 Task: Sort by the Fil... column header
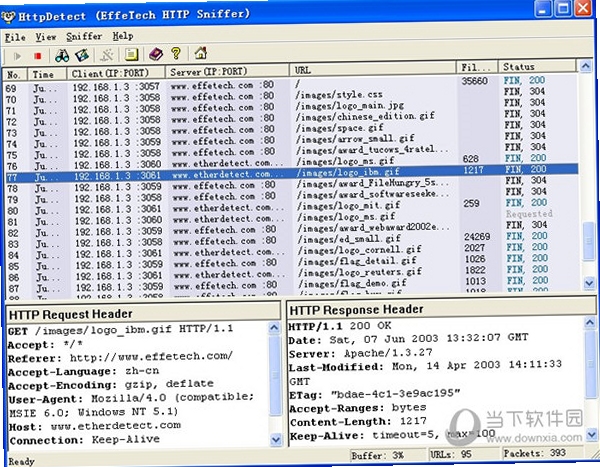478,67
